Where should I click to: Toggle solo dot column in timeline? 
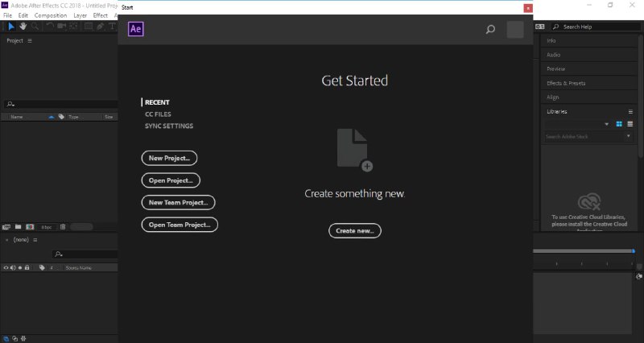pos(19,267)
